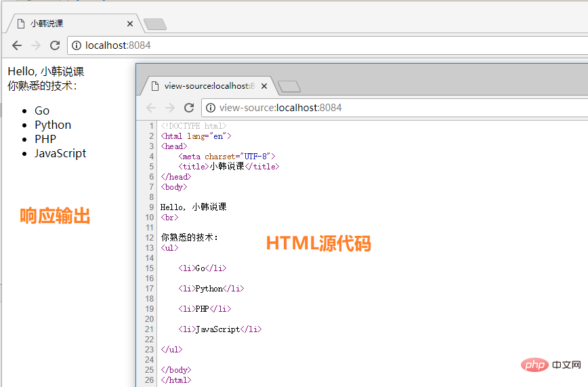Go back in the view-source window
Viewport: 588px width, 387px height.
pyautogui.click(x=151, y=108)
